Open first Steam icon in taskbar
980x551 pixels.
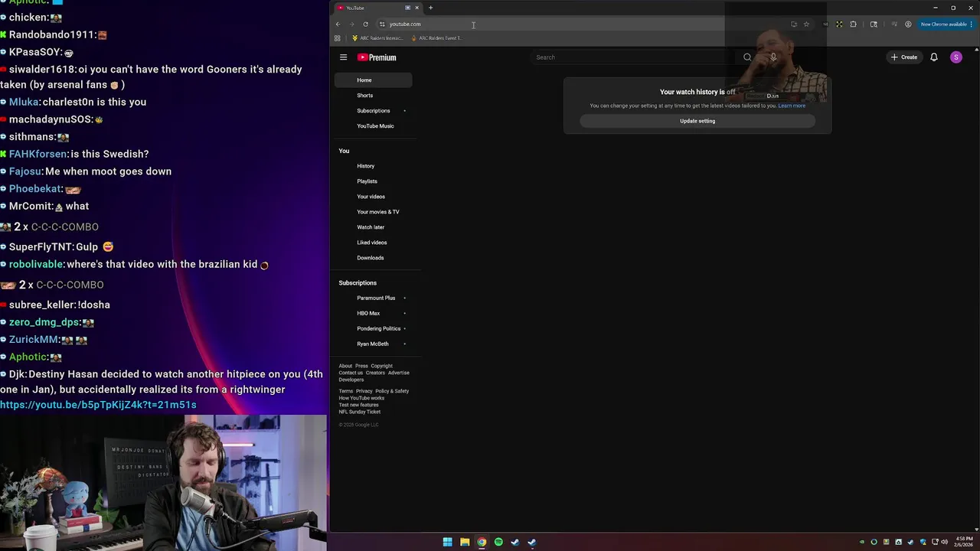click(x=515, y=542)
